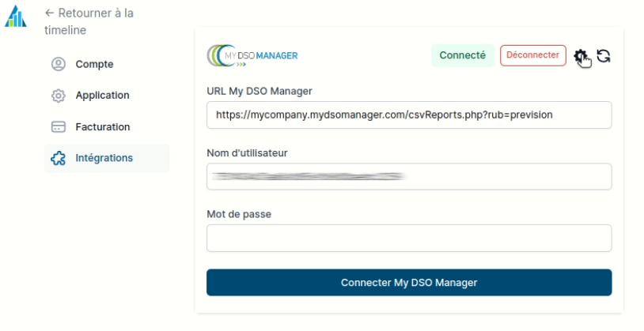644x331 pixels.
Task: Click into the Nom d'utilisateur field
Action: click(x=409, y=176)
